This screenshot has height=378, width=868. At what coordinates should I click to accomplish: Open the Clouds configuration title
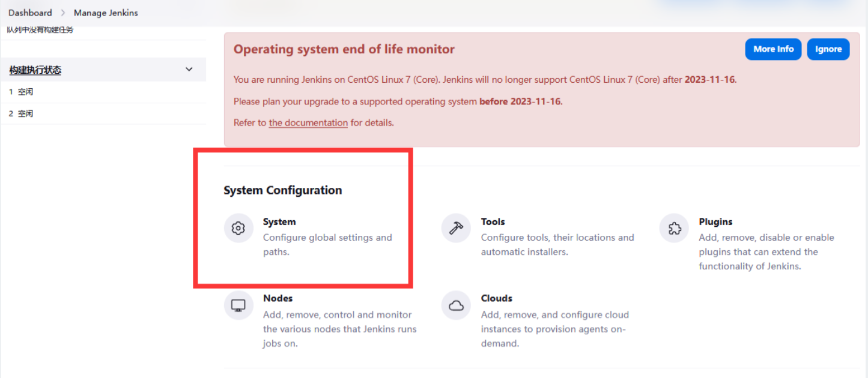[497, 298]
